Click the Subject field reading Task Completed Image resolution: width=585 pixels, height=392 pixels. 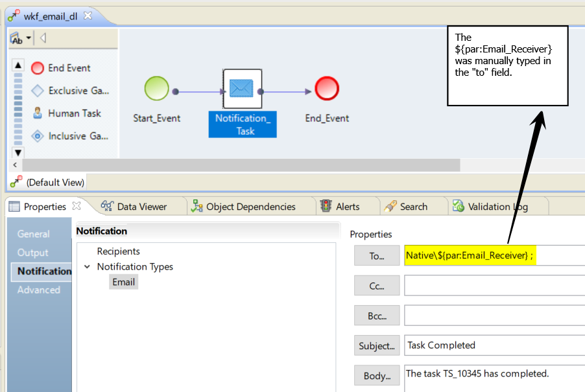pyautogui.click(x=494, y=345)
